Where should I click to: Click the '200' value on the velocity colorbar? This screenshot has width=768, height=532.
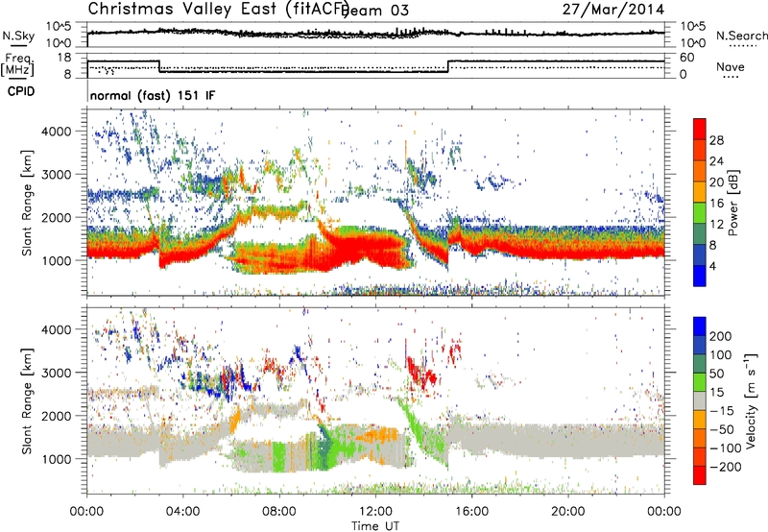pos(721,336)
